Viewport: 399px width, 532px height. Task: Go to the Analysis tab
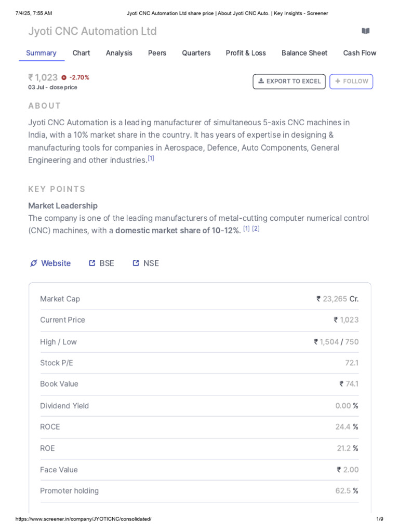tap(119, 53)
